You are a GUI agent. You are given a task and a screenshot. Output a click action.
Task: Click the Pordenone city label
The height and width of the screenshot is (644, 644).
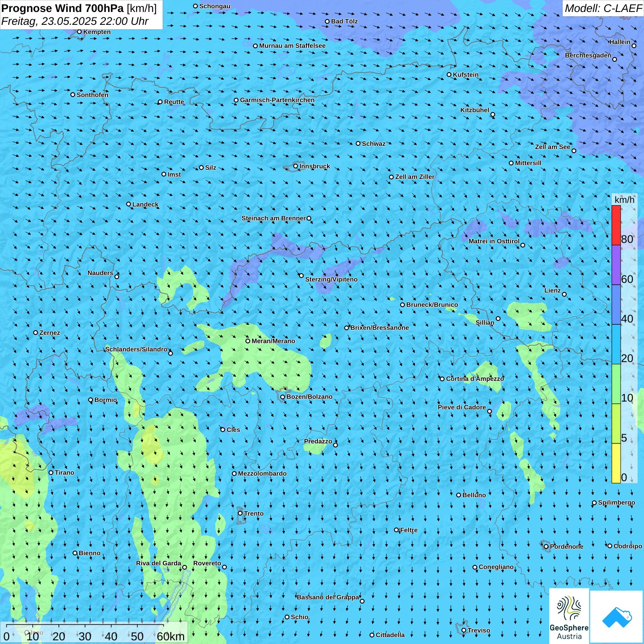coord(567,546)
